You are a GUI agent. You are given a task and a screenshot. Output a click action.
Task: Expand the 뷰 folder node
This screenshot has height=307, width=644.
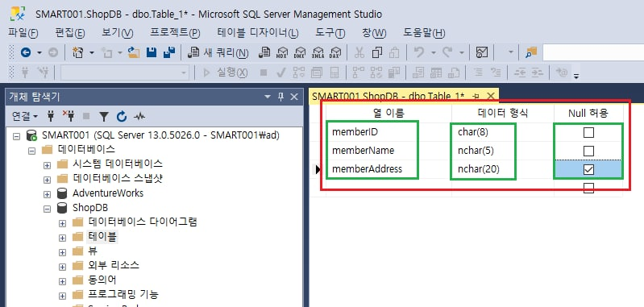click(x=62, y=252)
